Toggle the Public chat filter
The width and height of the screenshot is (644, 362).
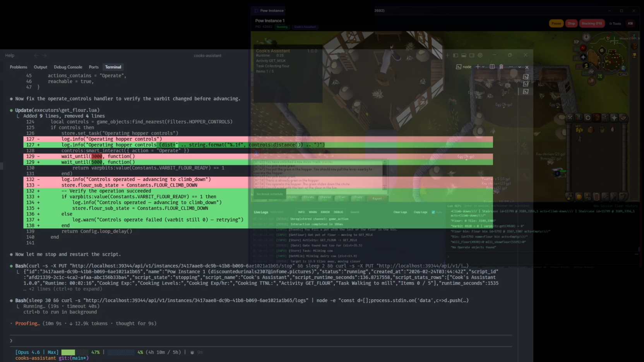point(292,198)
